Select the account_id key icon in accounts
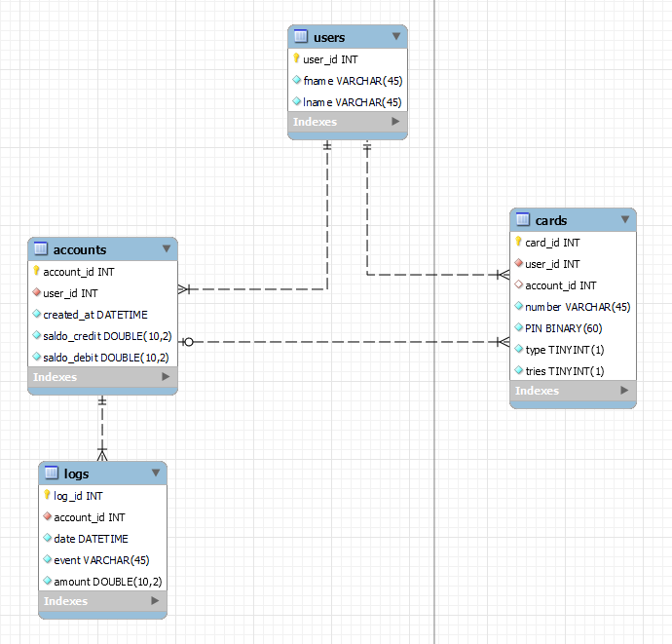This screenshot has height=644, width=672. point(36,271)
